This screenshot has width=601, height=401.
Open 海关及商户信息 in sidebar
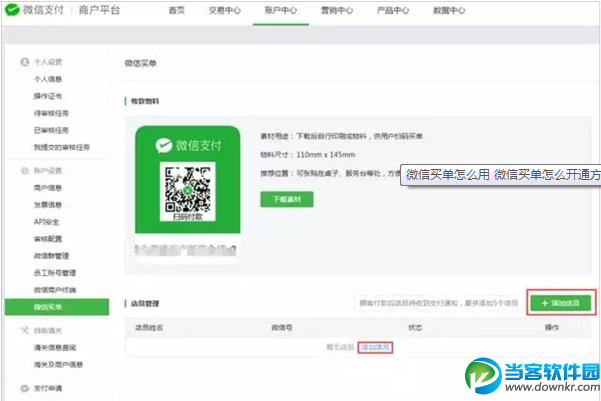(58, 365)
